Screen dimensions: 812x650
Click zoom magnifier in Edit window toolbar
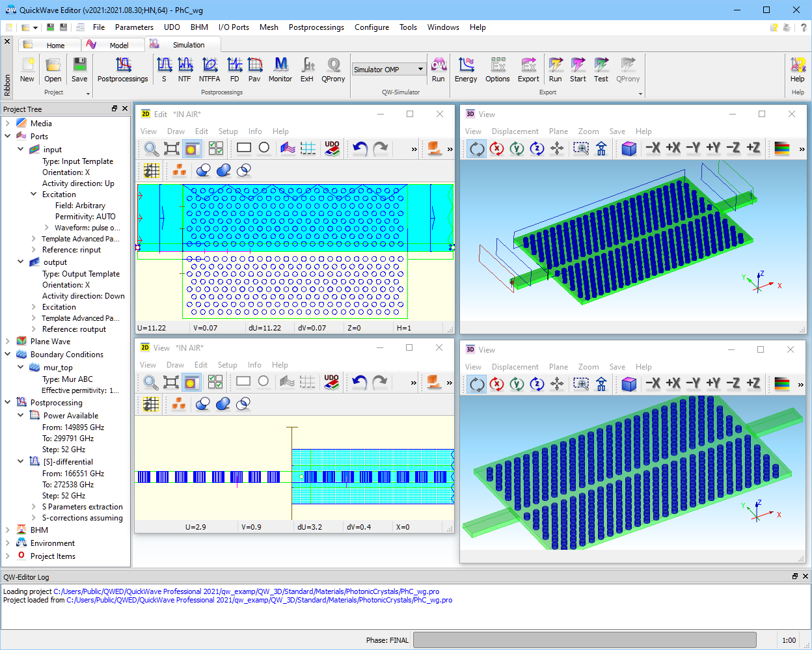(x=151, y=148)
